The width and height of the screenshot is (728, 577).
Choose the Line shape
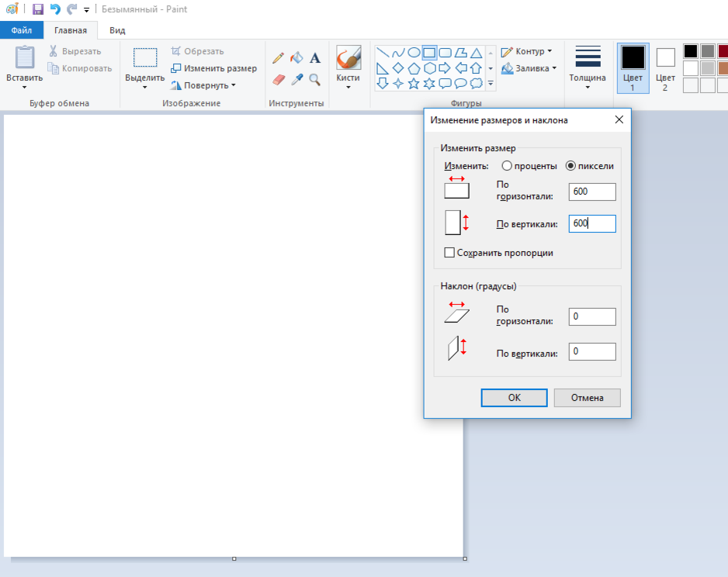(x=383, y=53)
